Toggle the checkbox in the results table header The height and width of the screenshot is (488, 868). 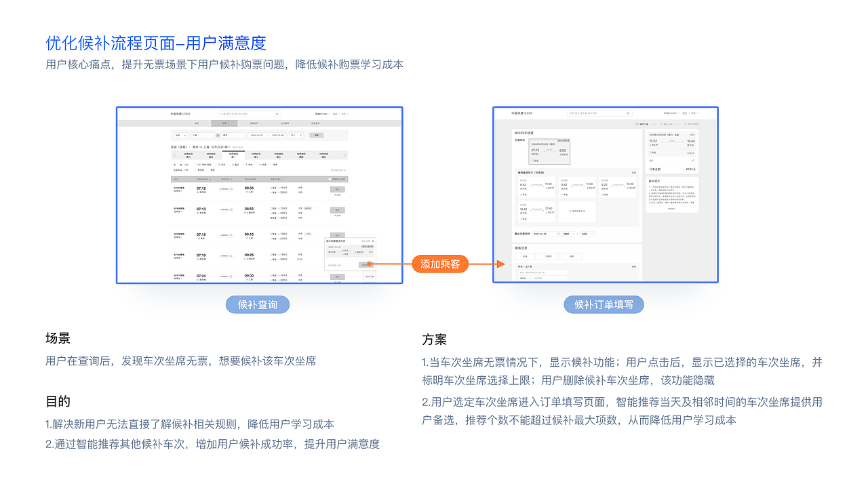tap(330, 179)
